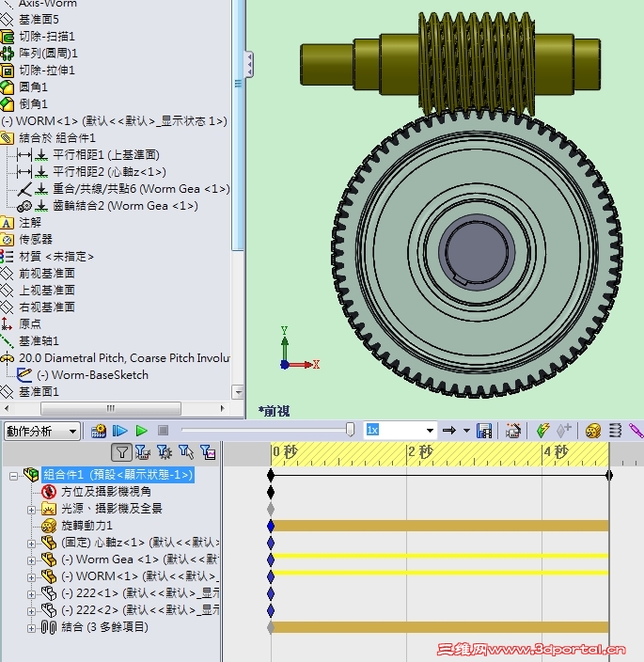The image size is (644, 662).
Task: Select 結合於 組合件1 mates folder
Action: coord(57,138)
